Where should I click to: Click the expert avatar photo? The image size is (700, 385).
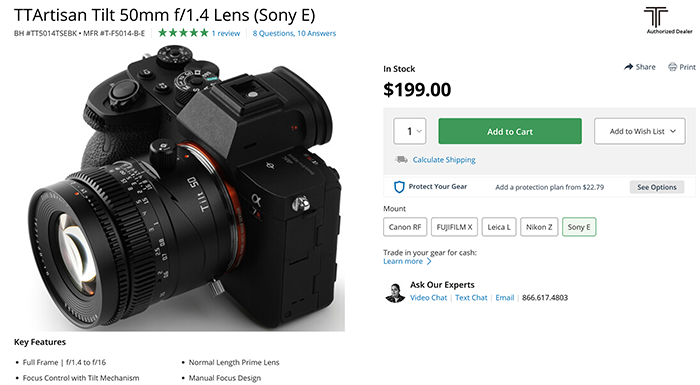pos(395,293)
